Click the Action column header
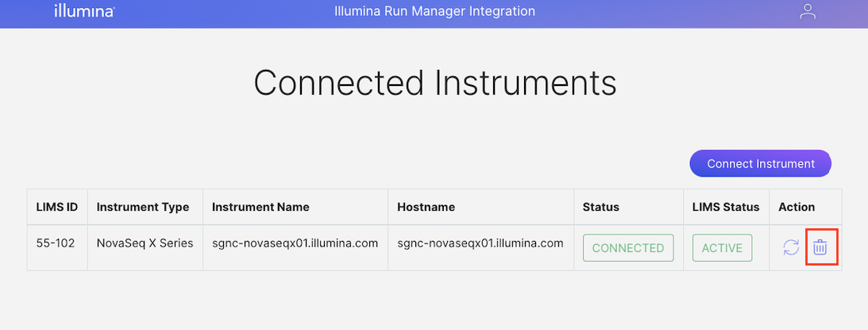The image size is (868, 330). pos(797,207)
